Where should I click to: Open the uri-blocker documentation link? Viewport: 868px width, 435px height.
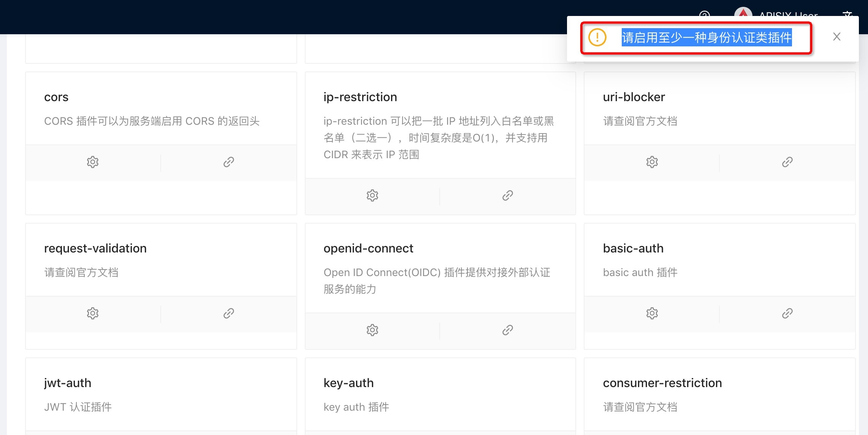click(787, 162)
